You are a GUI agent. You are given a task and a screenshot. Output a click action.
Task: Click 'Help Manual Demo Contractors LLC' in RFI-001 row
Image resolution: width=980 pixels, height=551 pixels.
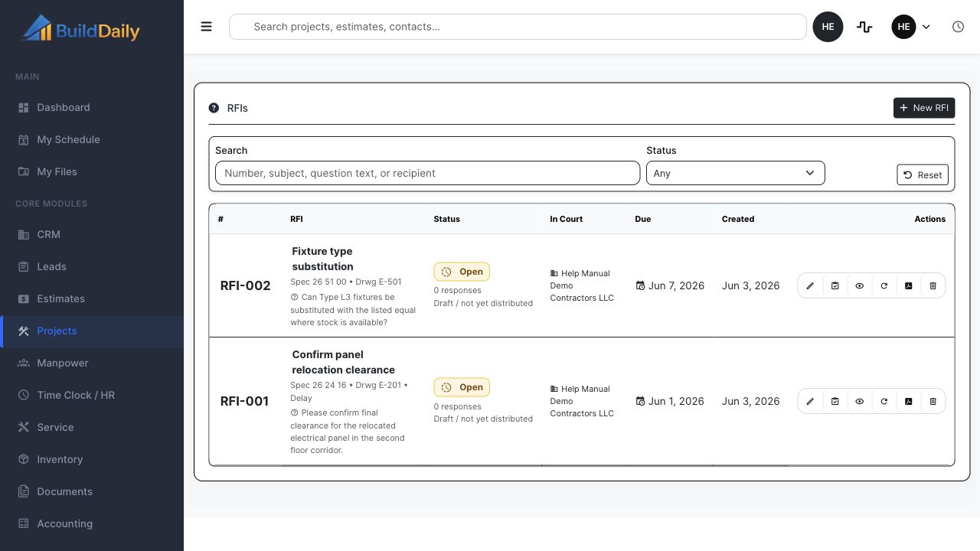pyautogui.click(x=582, y=401)
